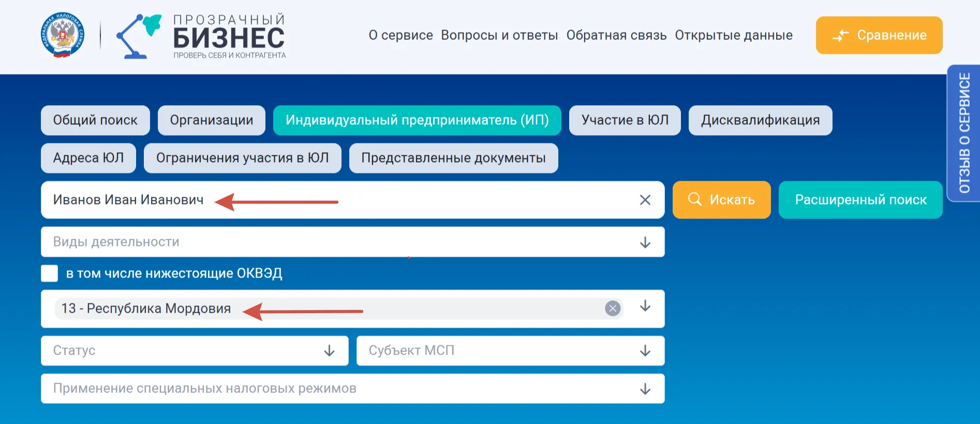
Task: Open the region list dropdown arrow
Action: tap(645, 306)
